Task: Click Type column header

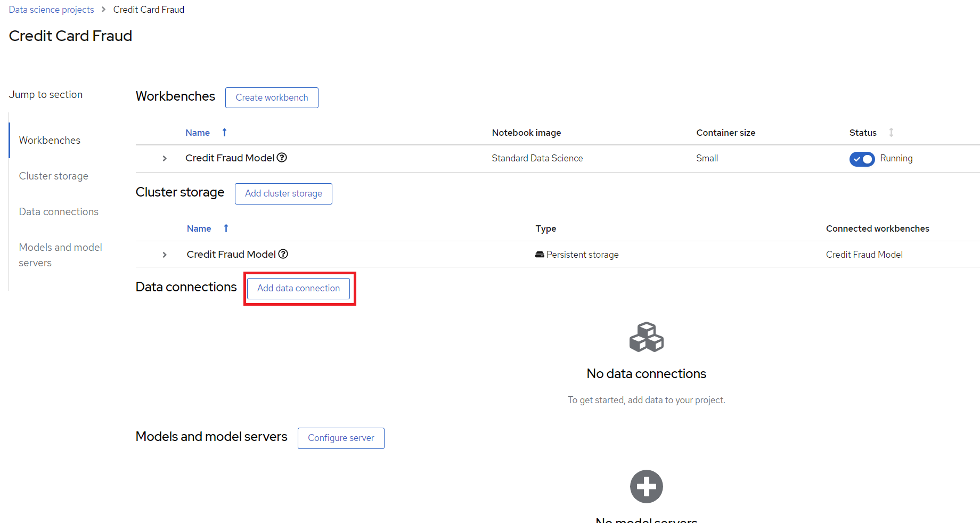Action: [x=545, y=228]
